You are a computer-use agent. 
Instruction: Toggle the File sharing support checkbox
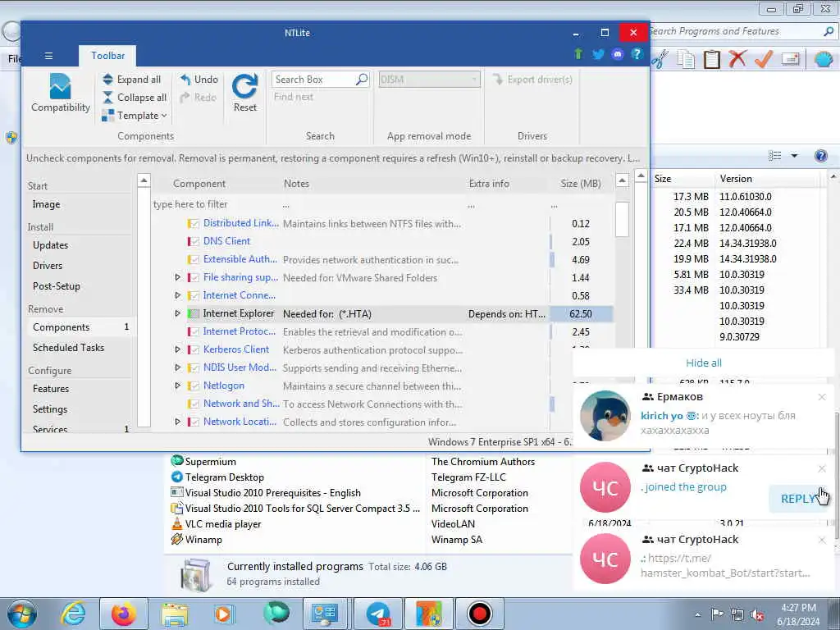tap(194, 277)
